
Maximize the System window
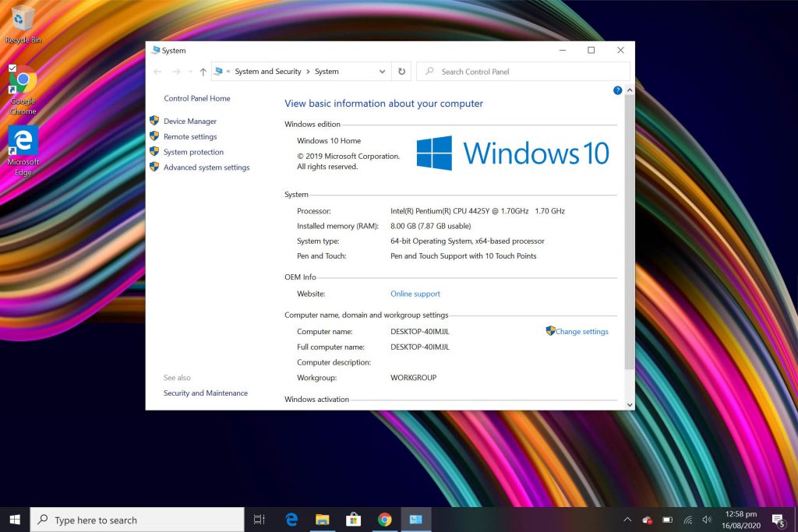(x=591, y=51)
